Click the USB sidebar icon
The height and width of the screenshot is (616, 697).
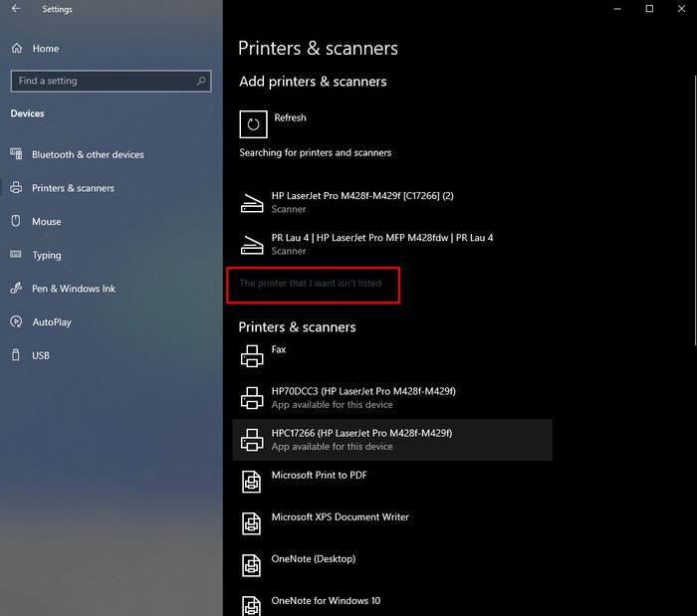pyautogui.click(x=16, y=355)
